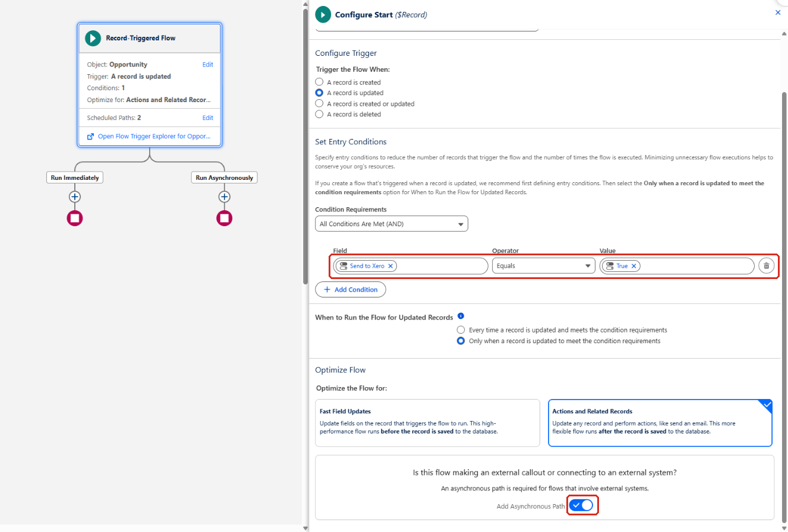788x532 pixels.
Task: Click the external link icon for Flow Trigger Explorer
Action: pos(91,137)
